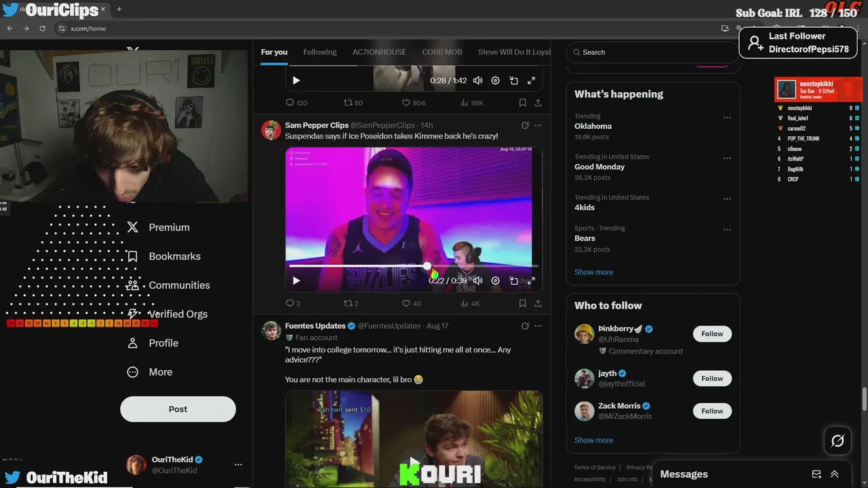Switch to the Following tab
The height and width of the screenshot is (488, 868).
[x=320, y=52]
